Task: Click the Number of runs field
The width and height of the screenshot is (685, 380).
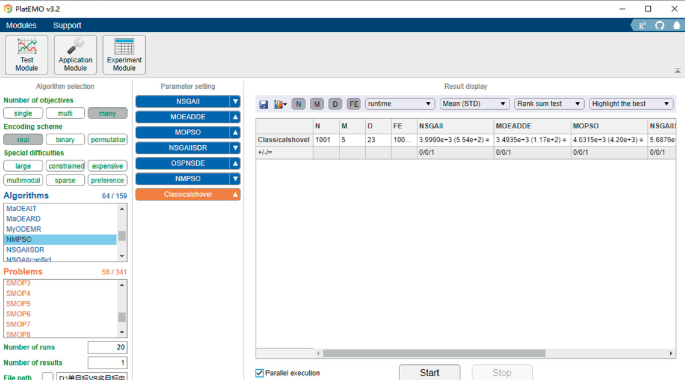Action: point(107,347)
